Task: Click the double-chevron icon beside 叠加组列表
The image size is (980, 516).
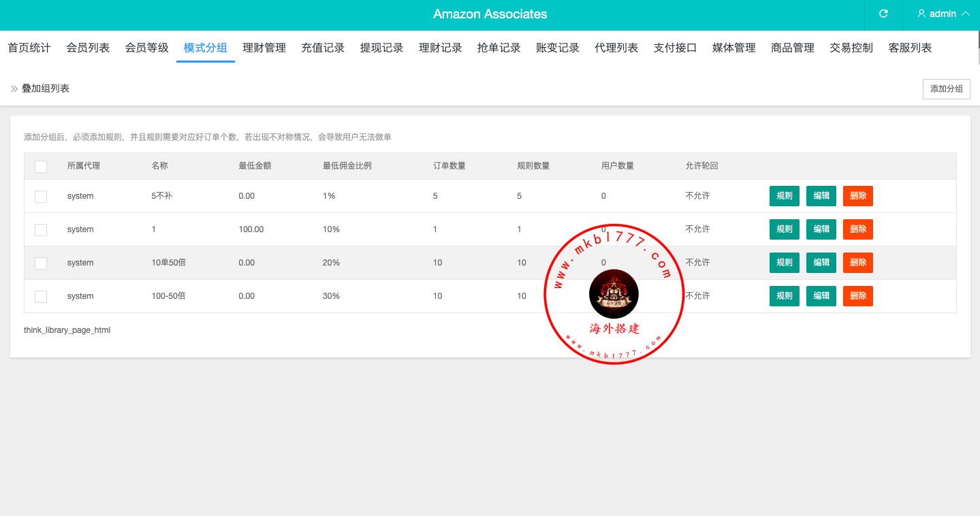Action: pos(14,88)
